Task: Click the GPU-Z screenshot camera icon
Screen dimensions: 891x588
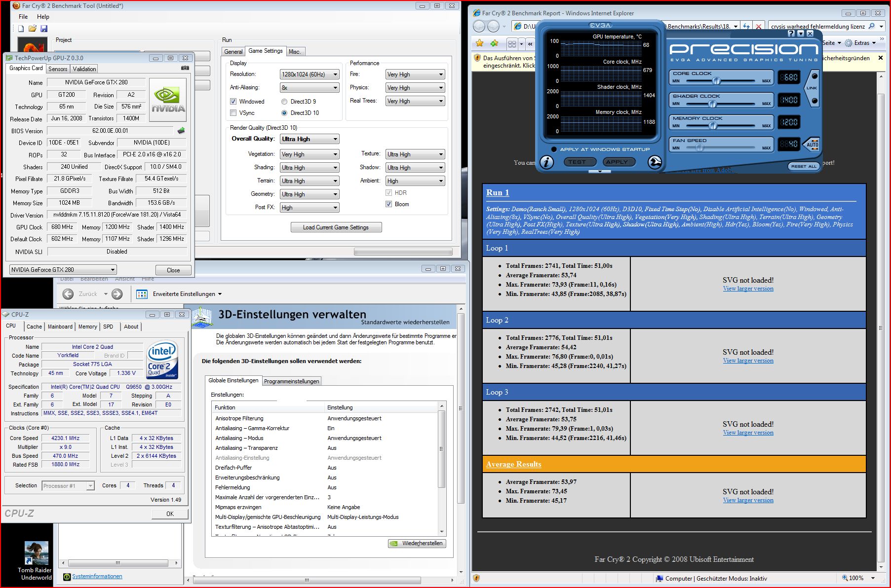Action: pos(185,68)
